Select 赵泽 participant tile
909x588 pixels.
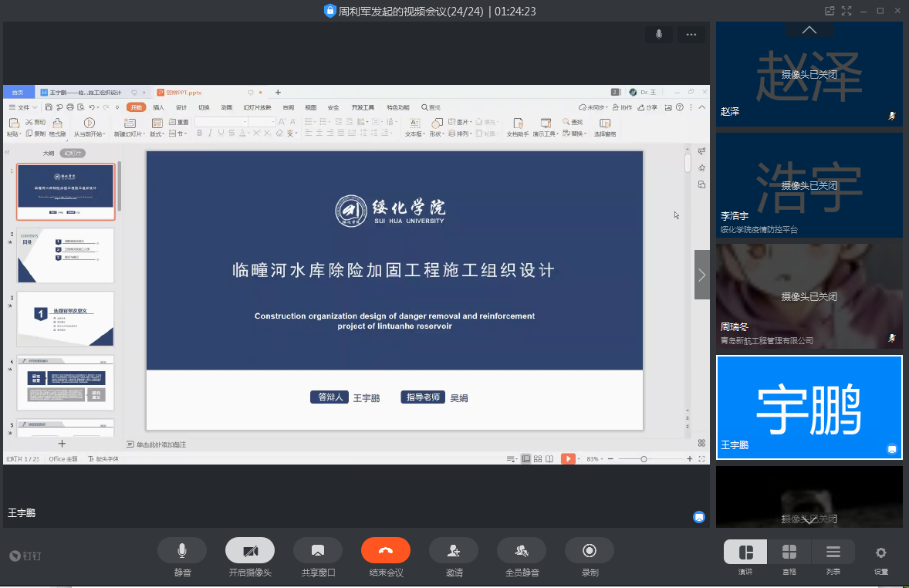tap(809, 74)
